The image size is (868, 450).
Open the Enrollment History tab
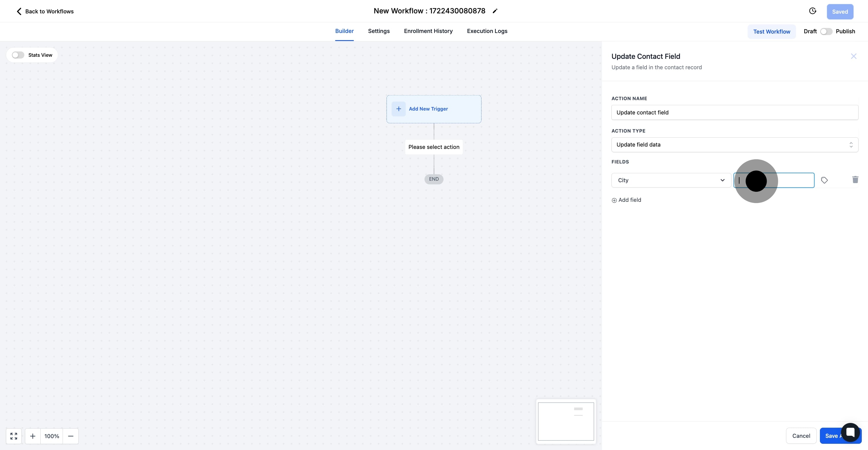[428, 31]
